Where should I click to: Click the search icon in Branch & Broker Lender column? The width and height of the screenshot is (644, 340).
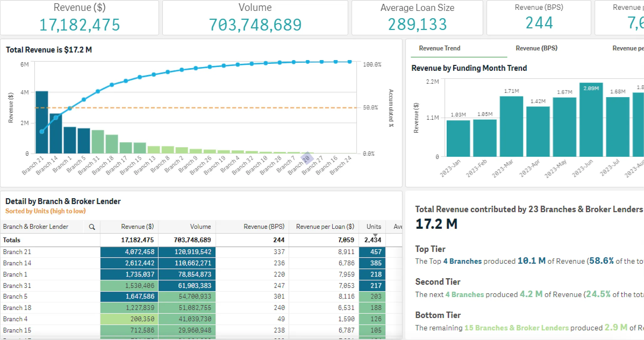pyautogui.click(x=92, y=227)
